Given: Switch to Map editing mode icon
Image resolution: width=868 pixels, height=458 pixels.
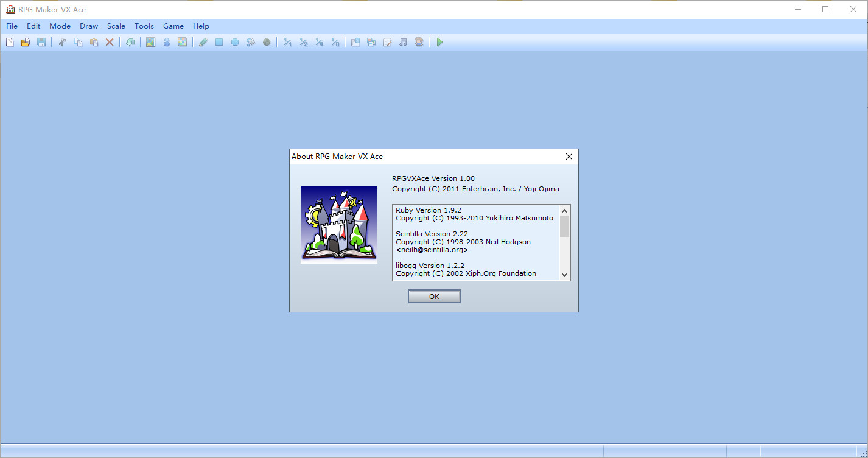Looking at the screenshot, I should (151, 42).
